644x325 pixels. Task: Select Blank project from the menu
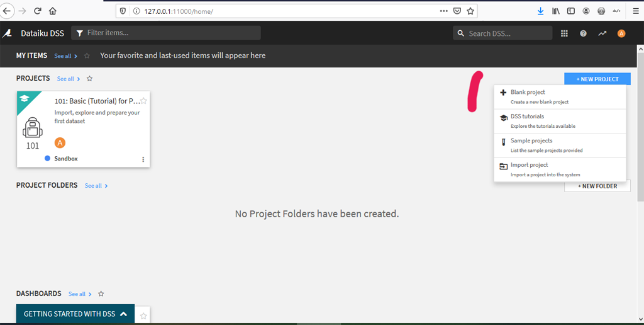(x=560, y=96)
